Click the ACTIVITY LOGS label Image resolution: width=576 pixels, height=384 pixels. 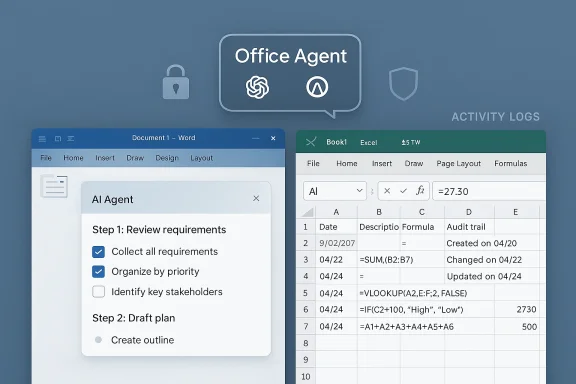pos(496,117)
